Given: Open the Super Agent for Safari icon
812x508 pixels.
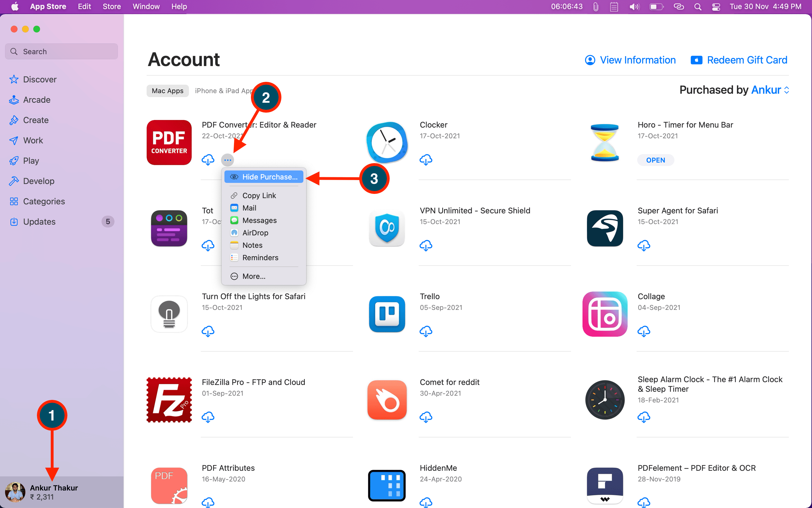Looking at the screenshot, I should [605, 229].
